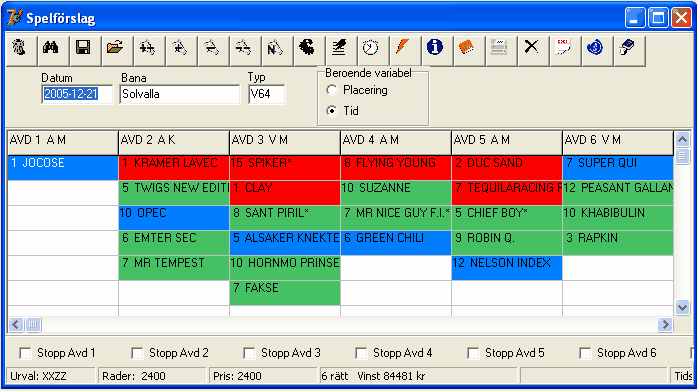
Task: Select the green cell 10 SUZANNE
Action: [396, 193]
